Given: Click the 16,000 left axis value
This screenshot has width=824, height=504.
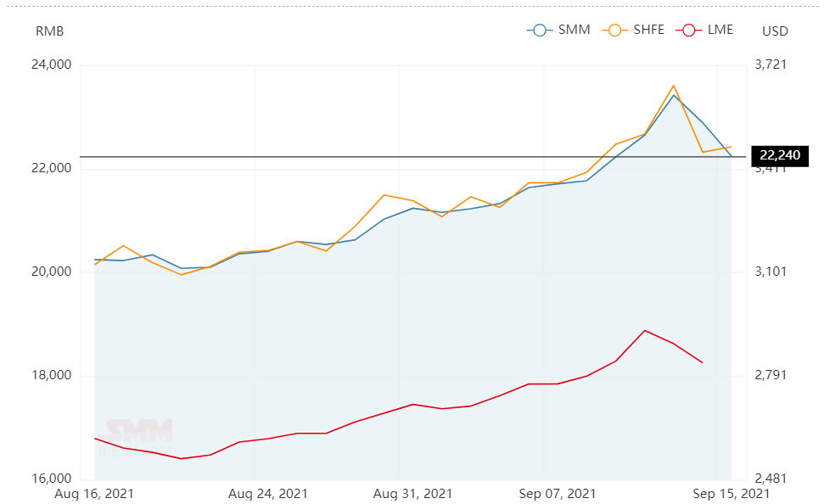Looking at the screenshot, I should (x=53, y=479).
